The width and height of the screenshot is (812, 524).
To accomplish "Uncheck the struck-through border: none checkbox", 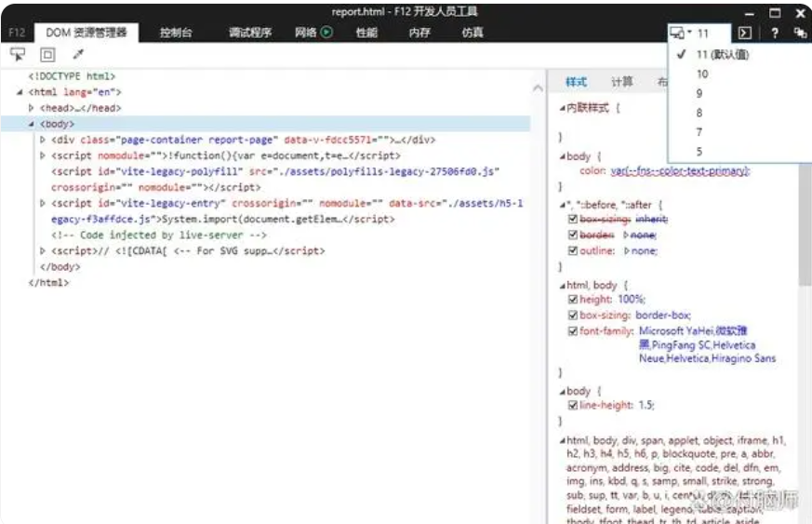I will [x=573, y=235].
